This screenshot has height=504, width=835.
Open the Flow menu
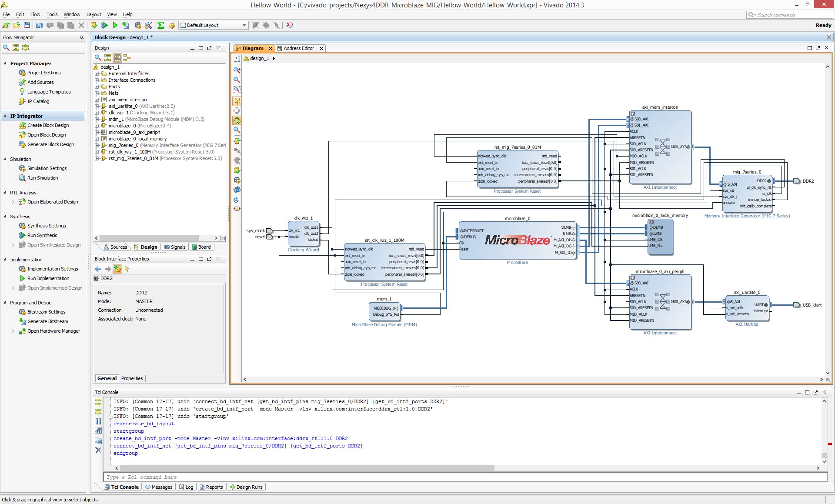(x=35, y=14)
